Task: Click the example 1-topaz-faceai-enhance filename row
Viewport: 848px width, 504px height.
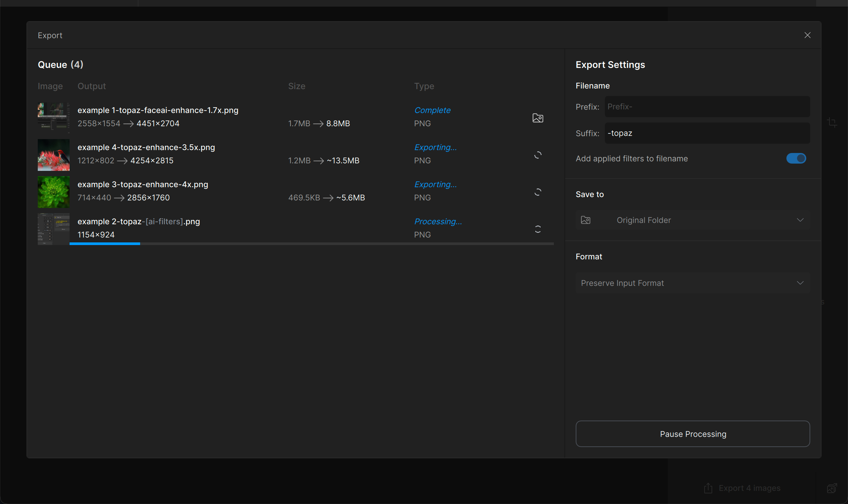Action: click(158, 110)
